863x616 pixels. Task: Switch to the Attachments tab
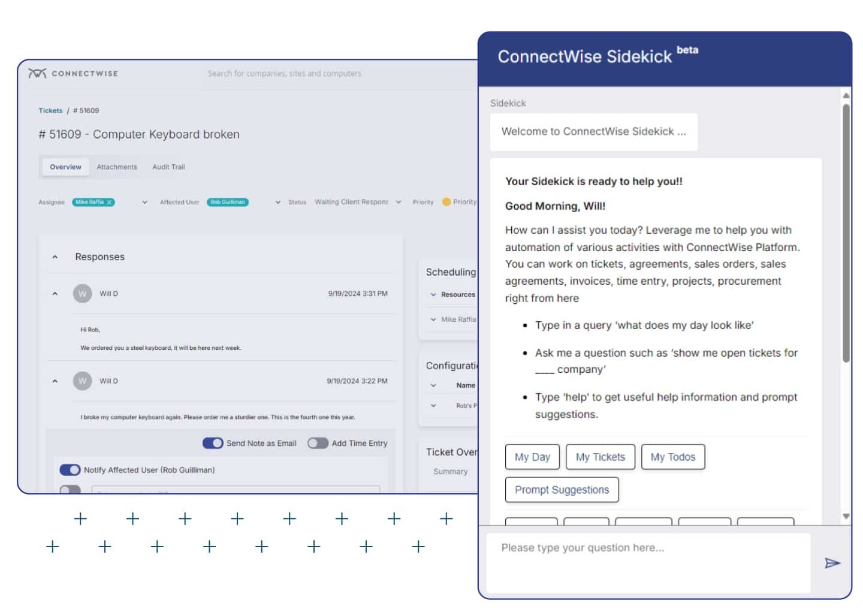pyautogui.click(x=117, y=167)
